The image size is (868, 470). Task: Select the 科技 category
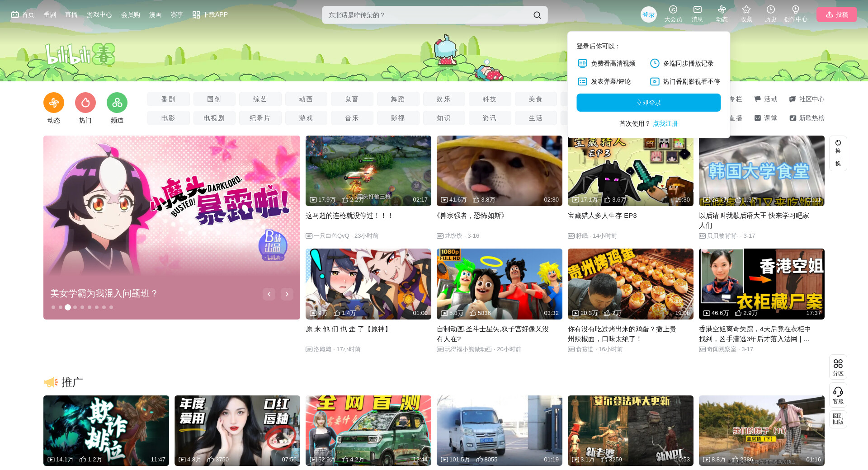tap(490, 99)
